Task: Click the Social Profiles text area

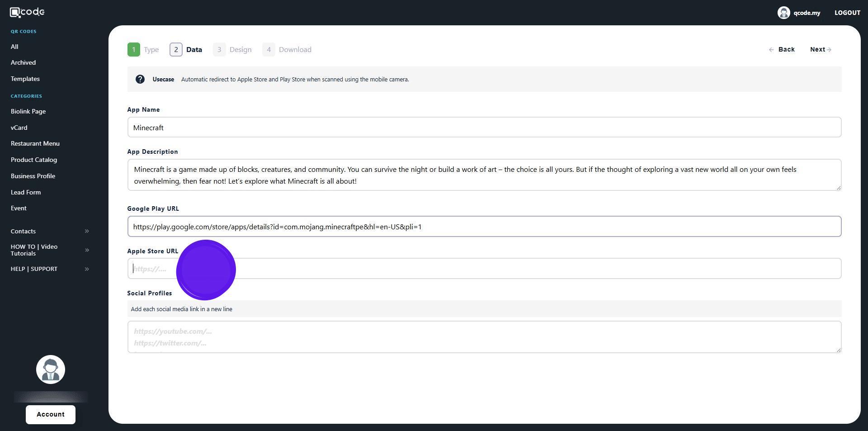Action: [x=484, y=337]
